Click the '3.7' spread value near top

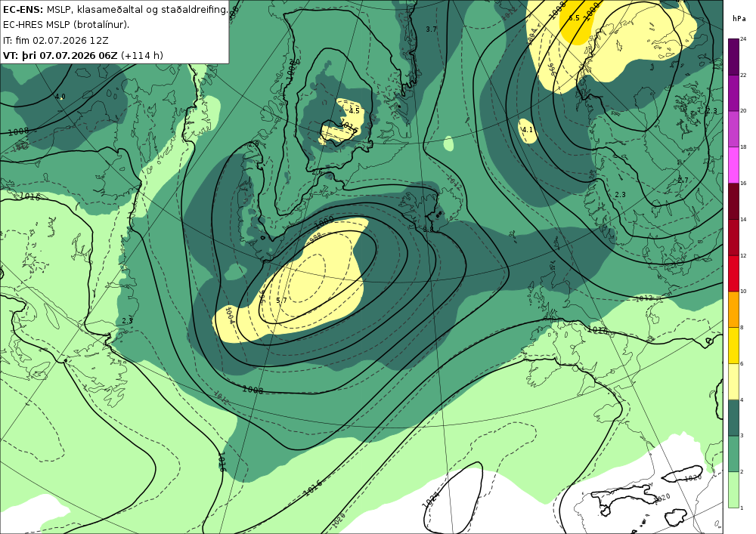(x=431, y=29)
